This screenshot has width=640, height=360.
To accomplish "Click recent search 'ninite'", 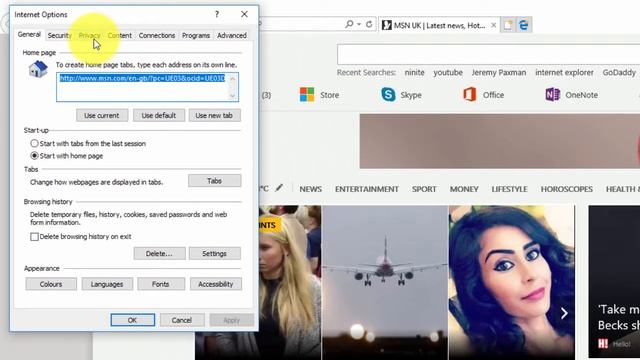I will click(414, 73).
